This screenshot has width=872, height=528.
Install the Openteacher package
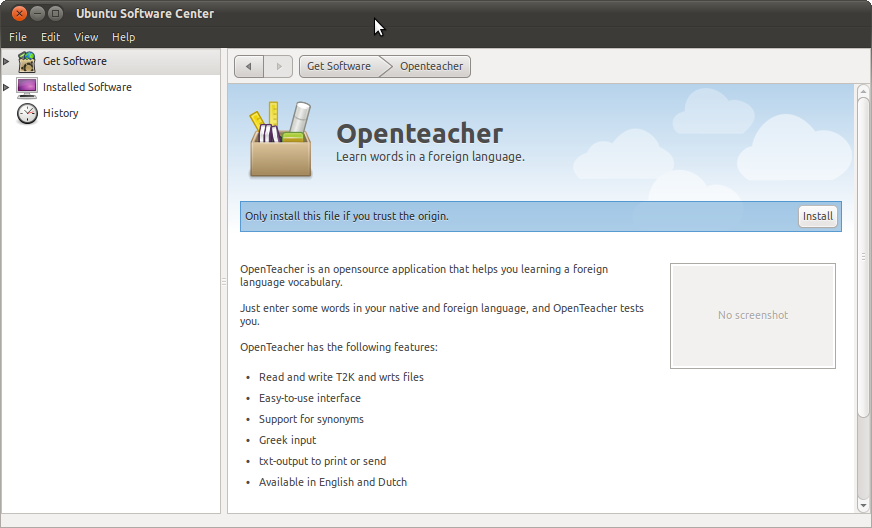[817, 216]
